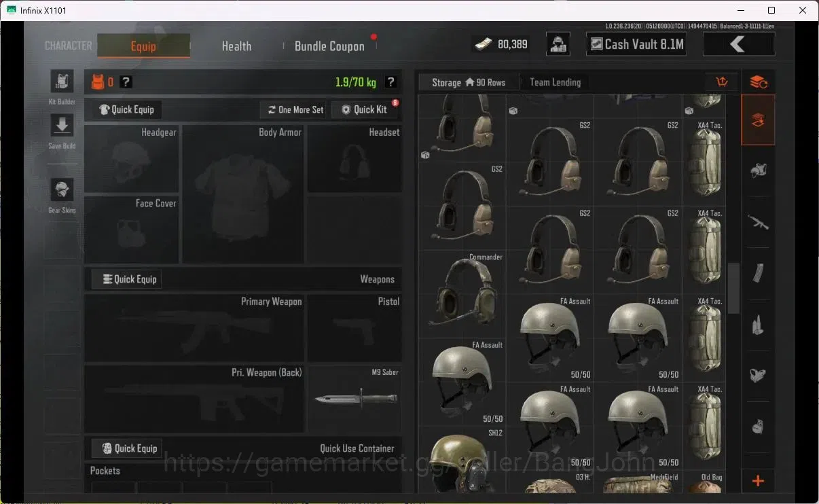Open the help icon beside 1.9/70 kg
Screen dimensions: 819x504
click(390, 82)
